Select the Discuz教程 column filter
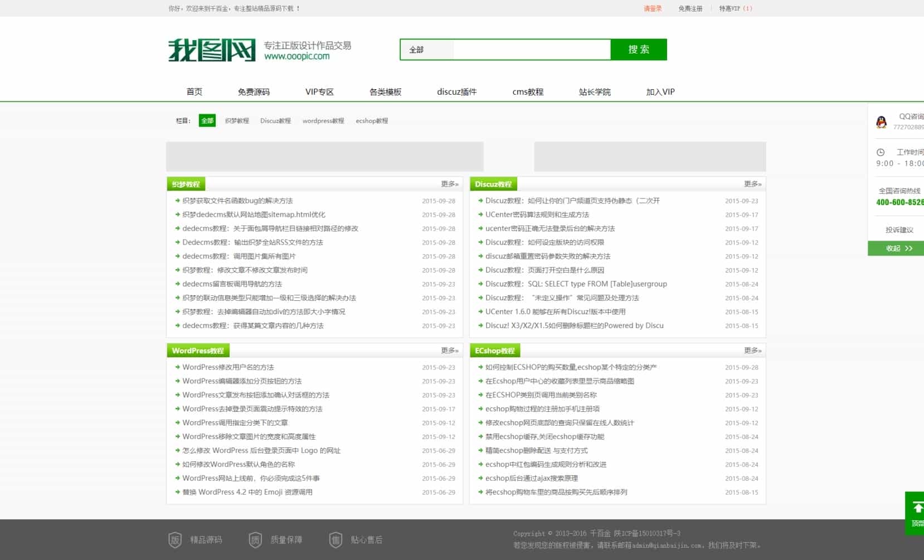Screen dimensions: 924x560 tap(275, 120)
